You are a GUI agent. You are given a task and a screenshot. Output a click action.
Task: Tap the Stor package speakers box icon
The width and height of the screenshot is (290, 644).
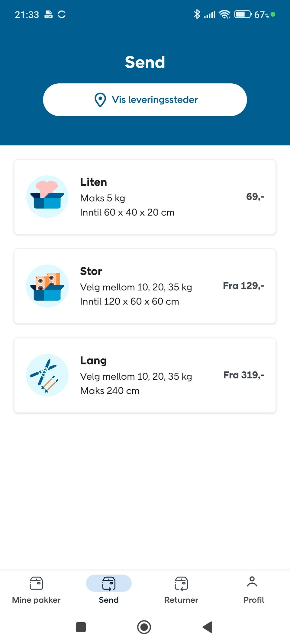tap(47, 286)
